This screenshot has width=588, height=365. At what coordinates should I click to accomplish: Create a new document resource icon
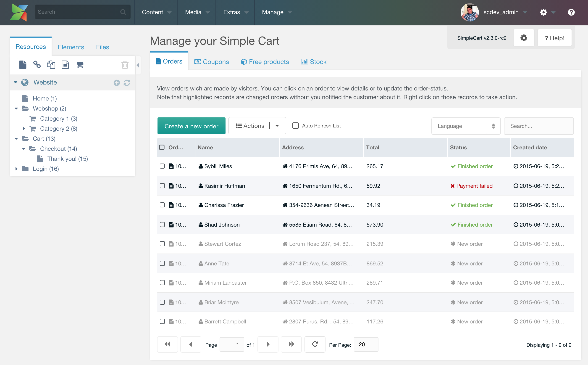tap(23, 65)
